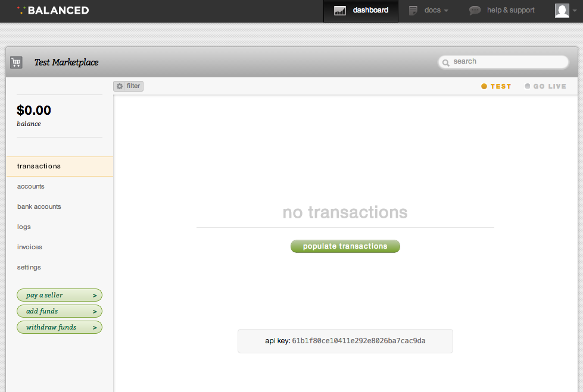This screenshot has height=392, width=583.
Task: Click the marketplace shopping cart icon
Action: click(x=16, y=62)
